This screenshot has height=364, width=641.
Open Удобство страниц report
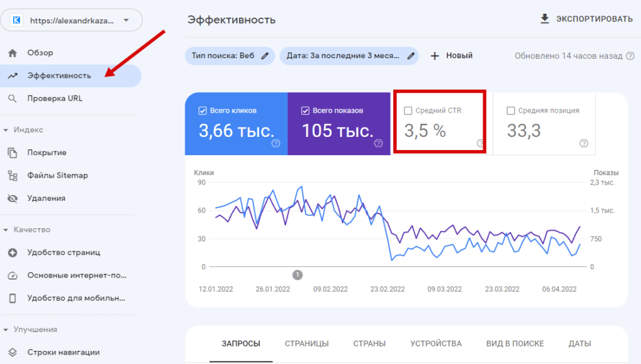[64, 253]
